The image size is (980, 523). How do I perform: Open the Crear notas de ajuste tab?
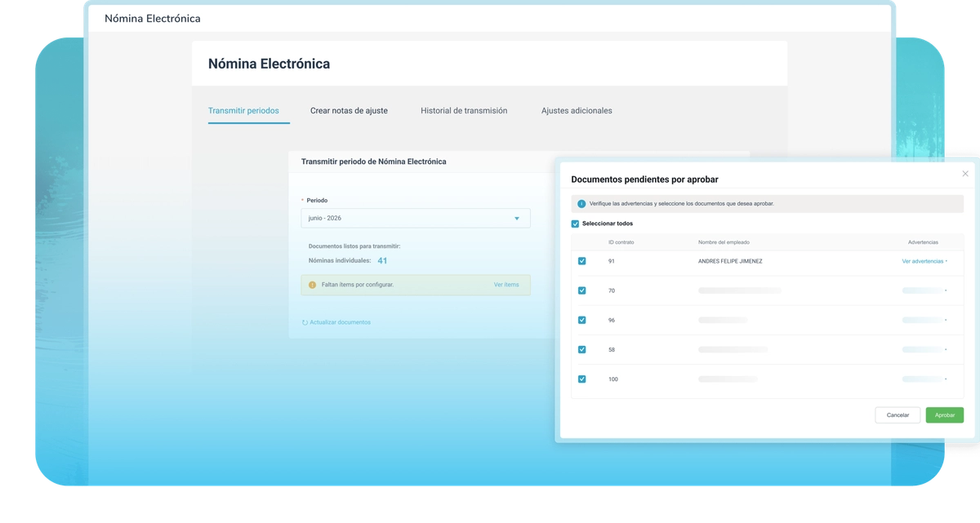349,110
